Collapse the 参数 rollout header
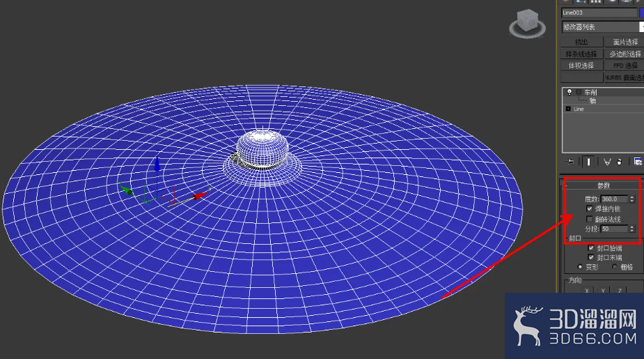This screenshot has width=644, height=359. (x=603, y=185)
